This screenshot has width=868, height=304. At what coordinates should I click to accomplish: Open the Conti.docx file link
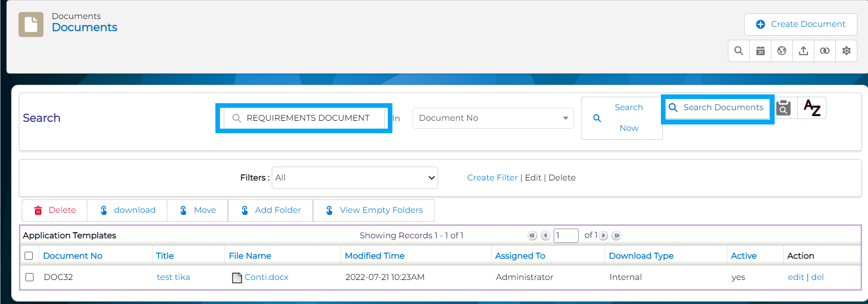[x=266, y=277]
